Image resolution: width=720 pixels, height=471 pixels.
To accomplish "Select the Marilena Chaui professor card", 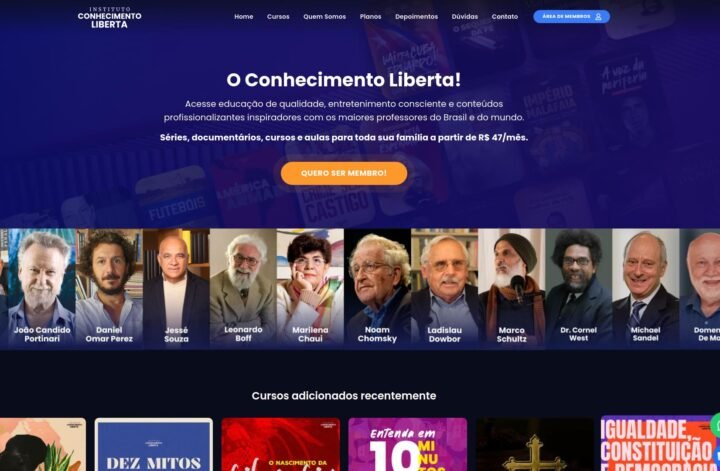I will (x=310, y=289).
